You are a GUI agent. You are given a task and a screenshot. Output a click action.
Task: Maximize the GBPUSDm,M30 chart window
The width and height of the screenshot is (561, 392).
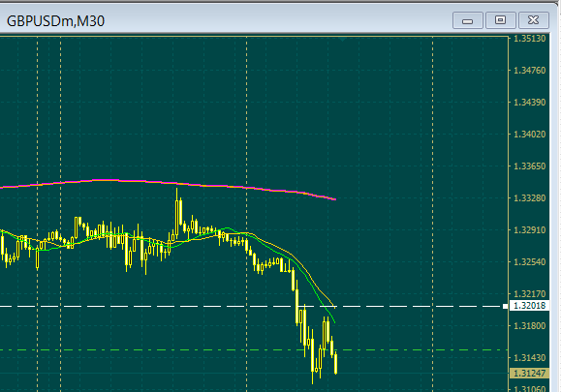click(500, 20)
